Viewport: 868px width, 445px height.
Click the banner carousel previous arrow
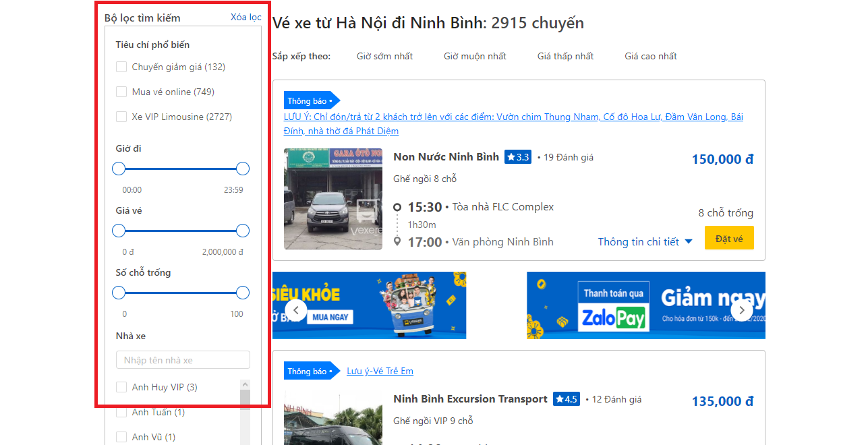295,310
